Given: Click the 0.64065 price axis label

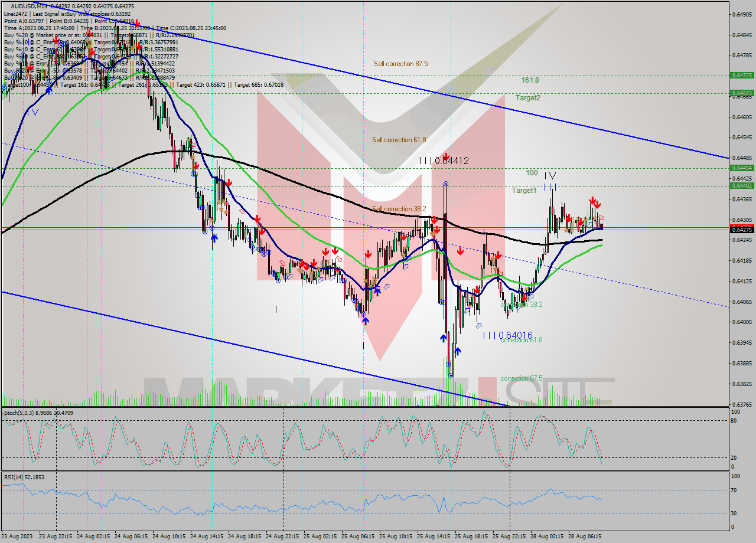Looking at the screenshot, I should (x=742, y=302).
